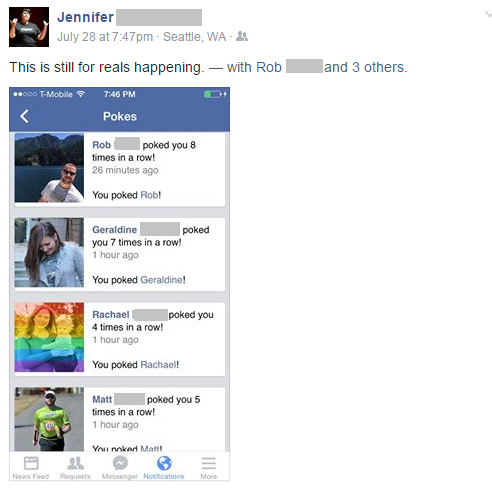Viewport: 492px width, 491px height.
Task: Open the Requests tab icon
Action: [75, 463]
